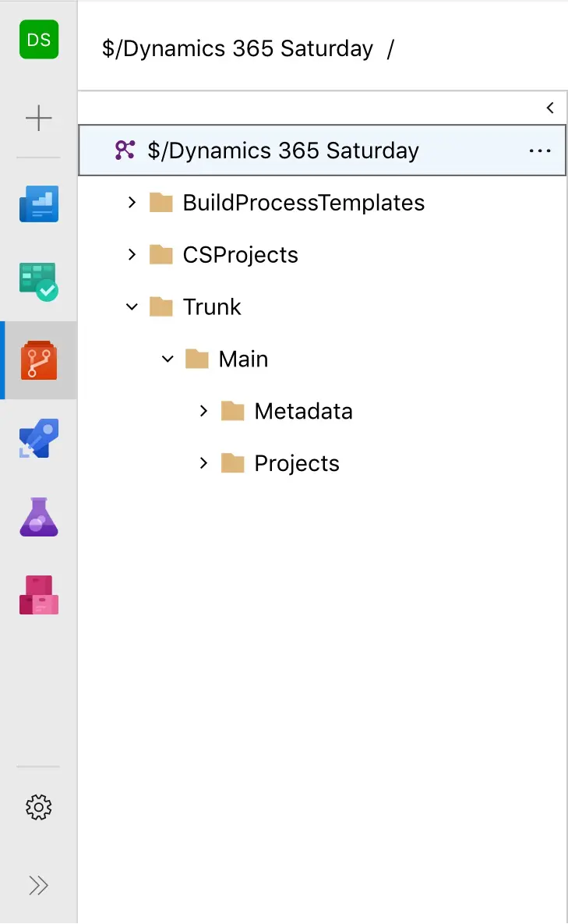
Task: Open the Test Plans flask icon
Action: [x=39, y=517]
